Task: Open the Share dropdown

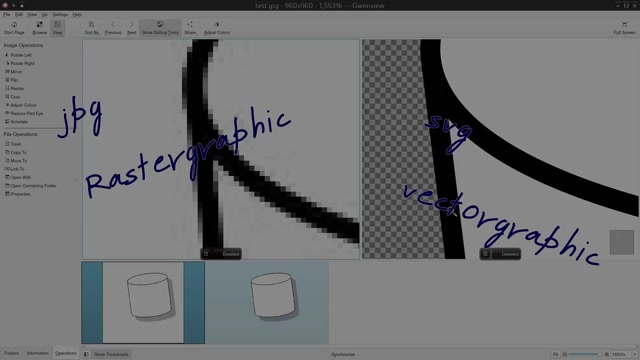Action: pyautogui.click(x=190, y=28)
